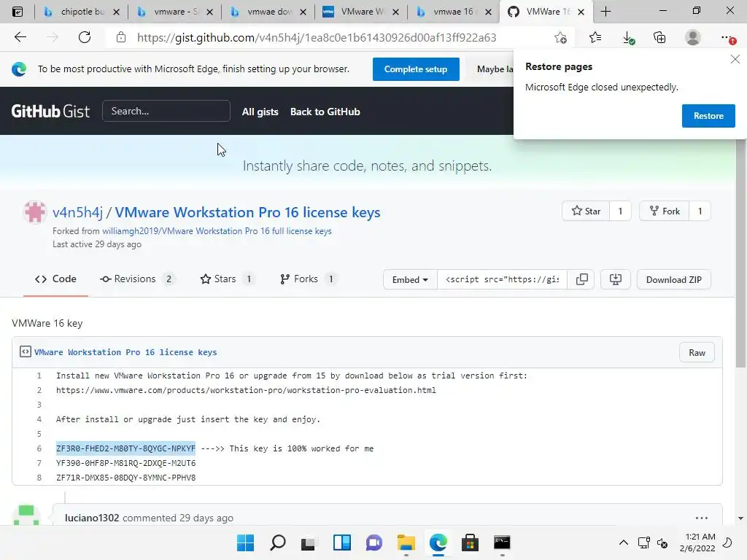The width and height of the screenshot is (747, 560).
Task: Click key line 'ZF71R-DMX85-08DQY-8YMNC-PPHV8'
Action: tap(125, 478)
